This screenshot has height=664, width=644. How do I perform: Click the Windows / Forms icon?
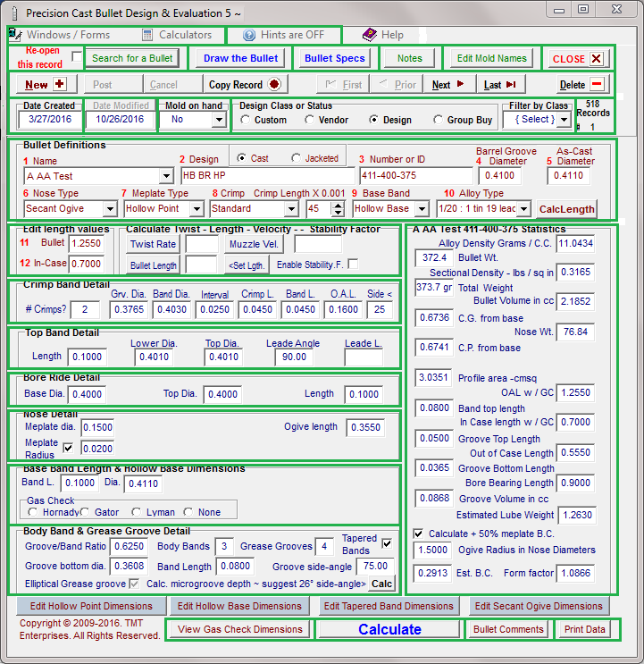(15, 35)
